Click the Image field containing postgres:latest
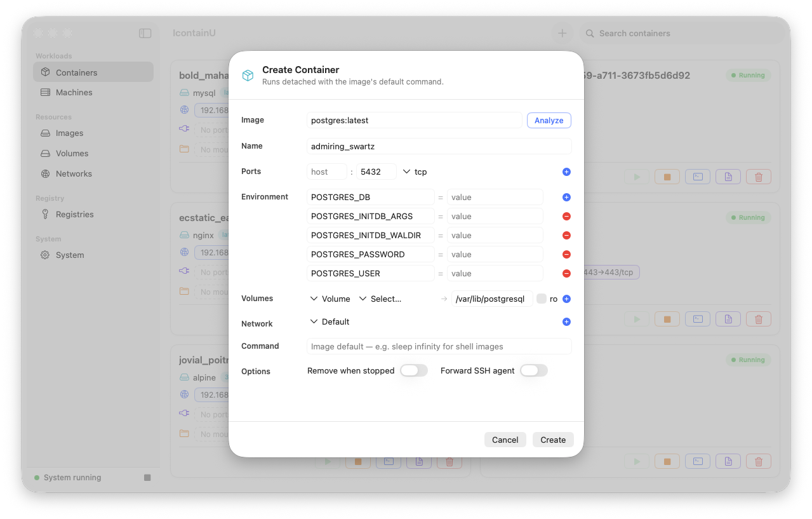Screen dimensions: 812x519 coord(415,120)
